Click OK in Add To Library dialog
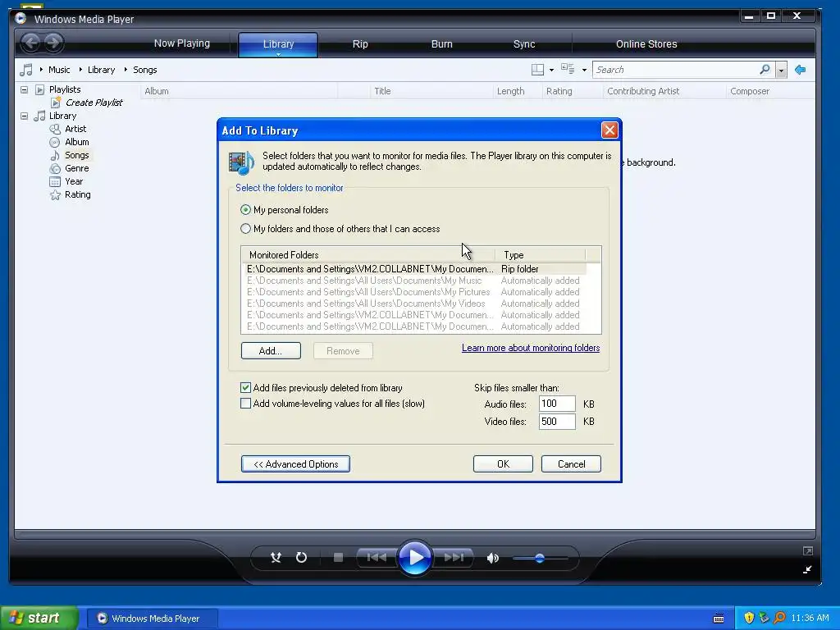840x630 pixels. point(503,464)
